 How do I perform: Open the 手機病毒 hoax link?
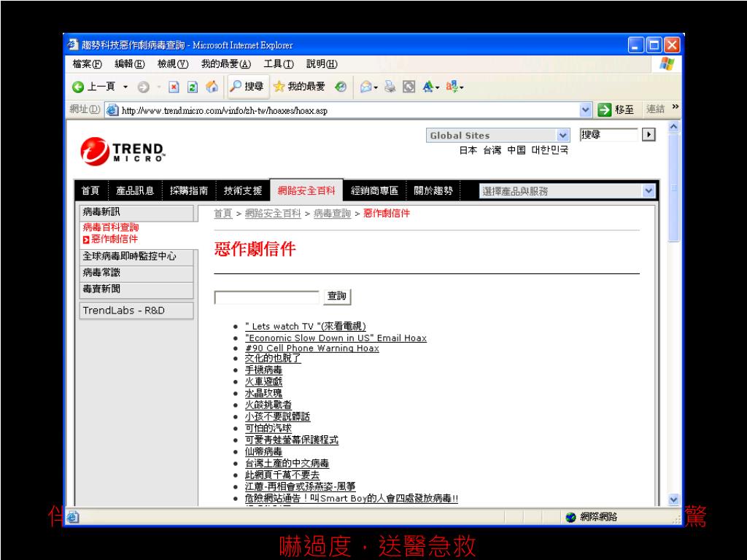click(263, 370)
